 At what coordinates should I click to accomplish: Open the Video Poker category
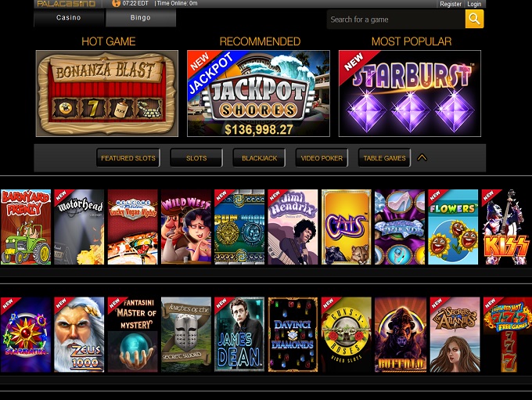(x=322, y=158)
